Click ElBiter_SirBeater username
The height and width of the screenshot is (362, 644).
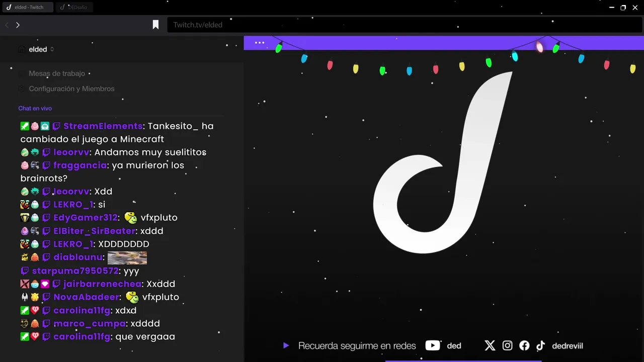[x=95, y=231]
